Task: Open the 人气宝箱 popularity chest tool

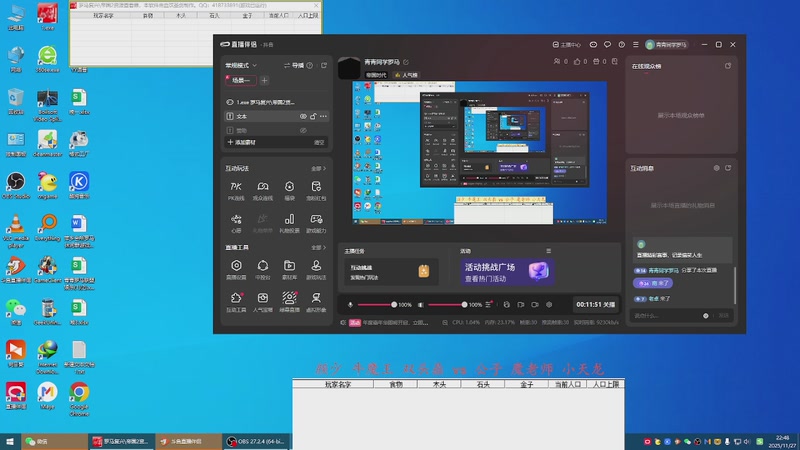Action: click(x=263, y=302)
